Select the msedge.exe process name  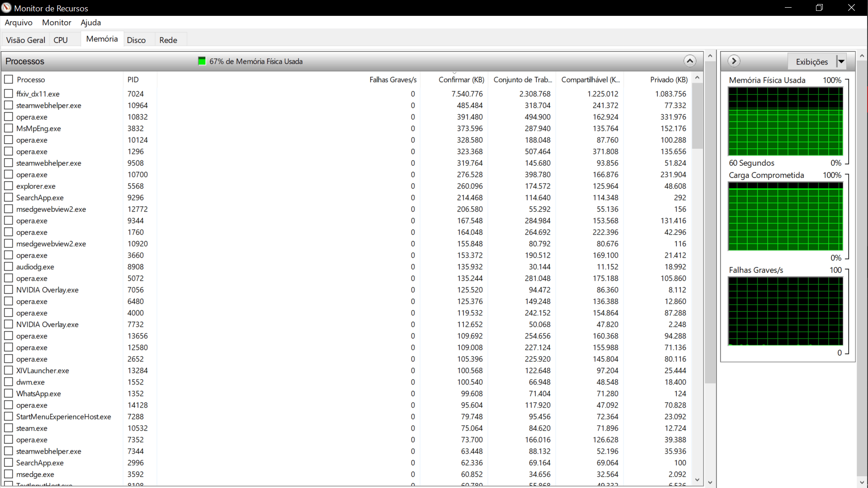pos(35,474)
